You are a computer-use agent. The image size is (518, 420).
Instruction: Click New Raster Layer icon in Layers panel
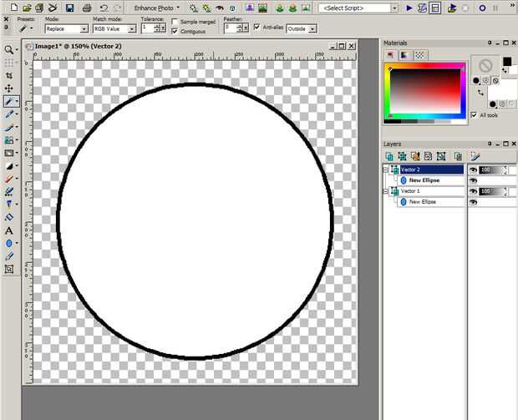(x=389, y=156)
